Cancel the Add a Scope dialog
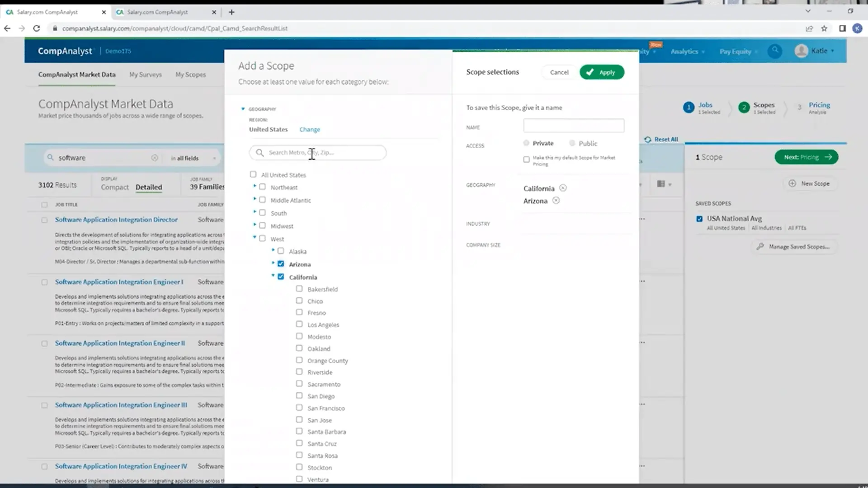The height and width of the screenshot is (488, 868). click(x=559, y=72)
